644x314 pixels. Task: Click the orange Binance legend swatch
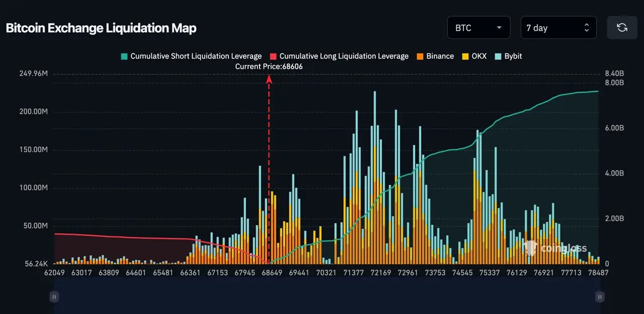click(x=420, y=56)
